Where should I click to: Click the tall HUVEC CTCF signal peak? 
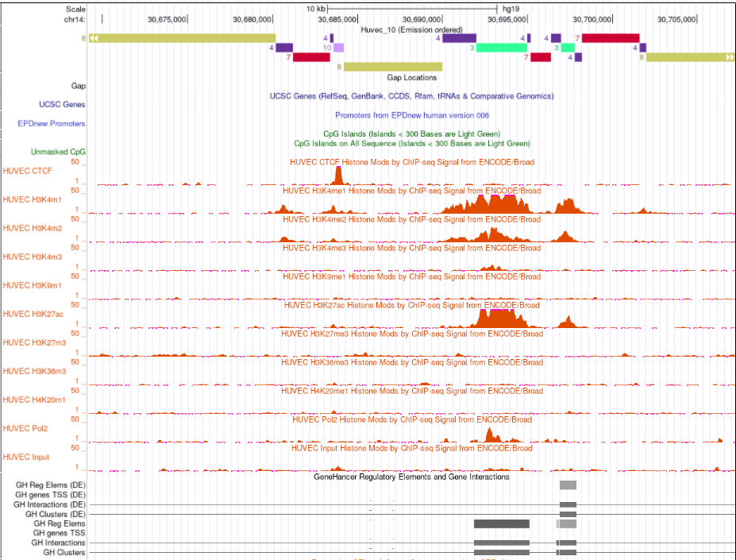pos(338,176)
